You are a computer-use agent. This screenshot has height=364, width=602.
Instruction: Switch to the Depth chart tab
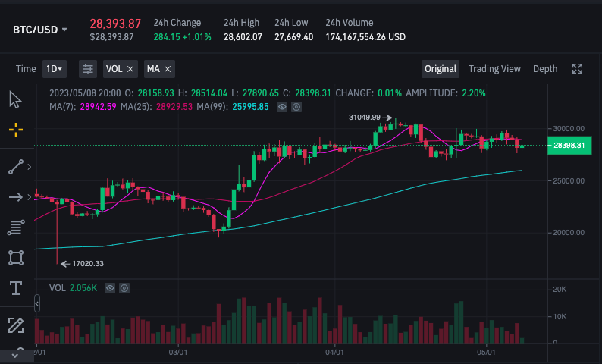click(544, 69)
